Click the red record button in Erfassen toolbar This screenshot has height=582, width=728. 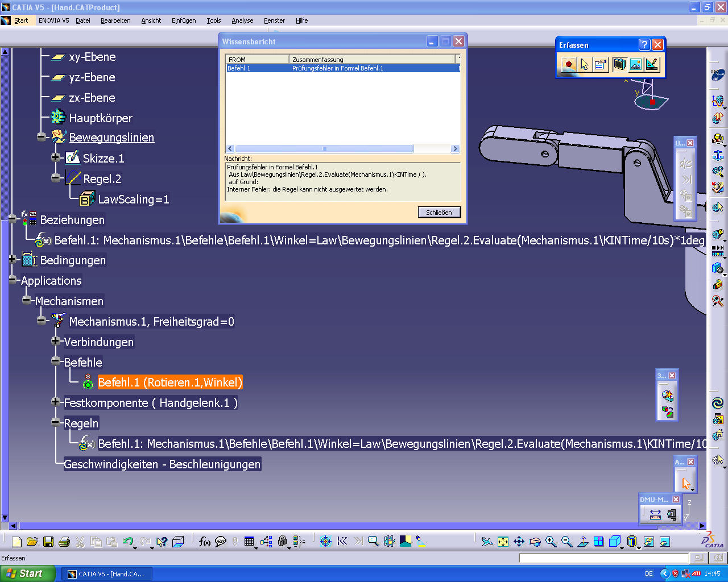pyautogui.click(x=568, y=64)
